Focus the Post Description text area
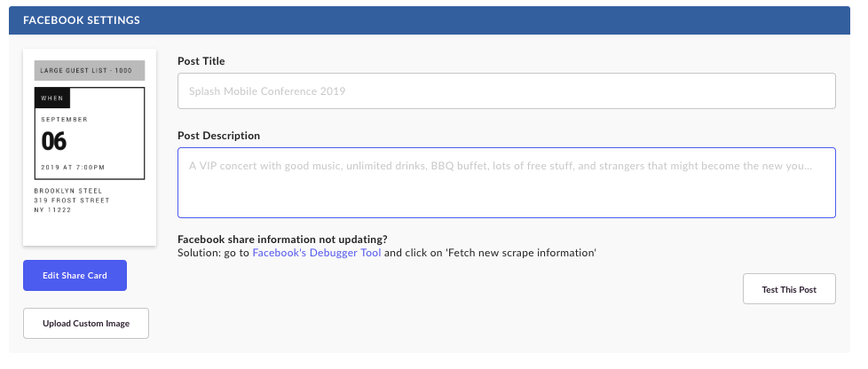868x369 pixels. (x=506, y=183)
